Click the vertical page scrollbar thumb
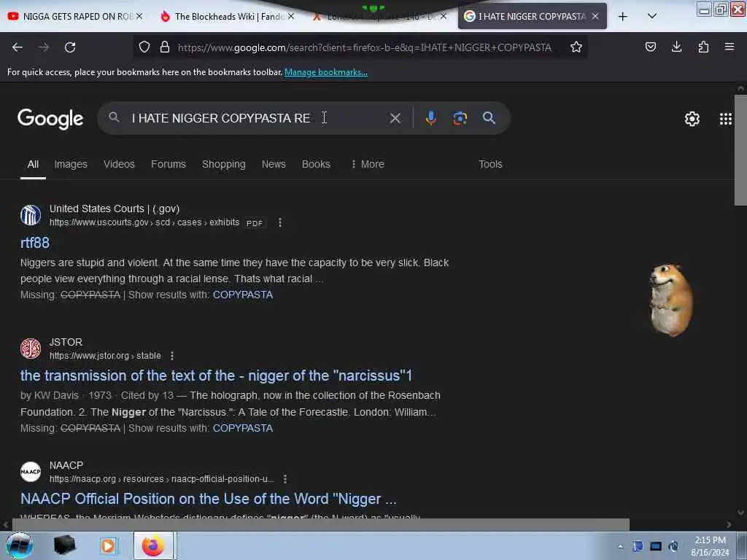This screenshot has width=747, height=560. tap(740, 150)
